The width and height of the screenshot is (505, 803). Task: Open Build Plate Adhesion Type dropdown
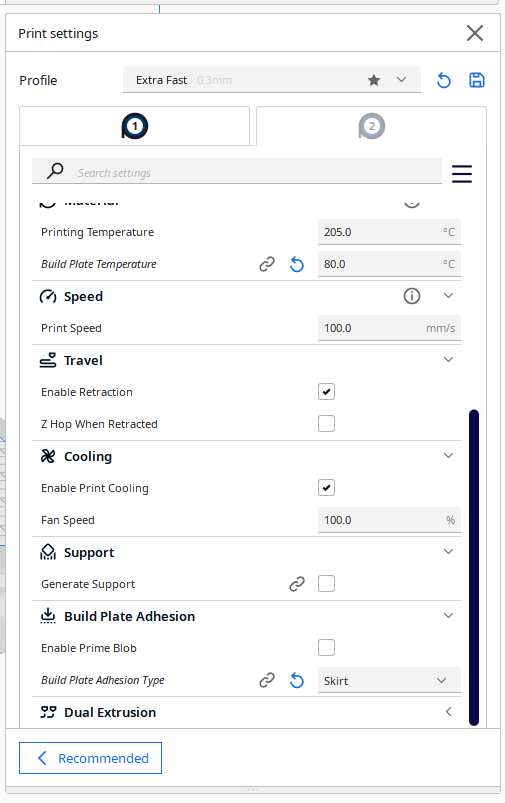(x=389, y=681)
